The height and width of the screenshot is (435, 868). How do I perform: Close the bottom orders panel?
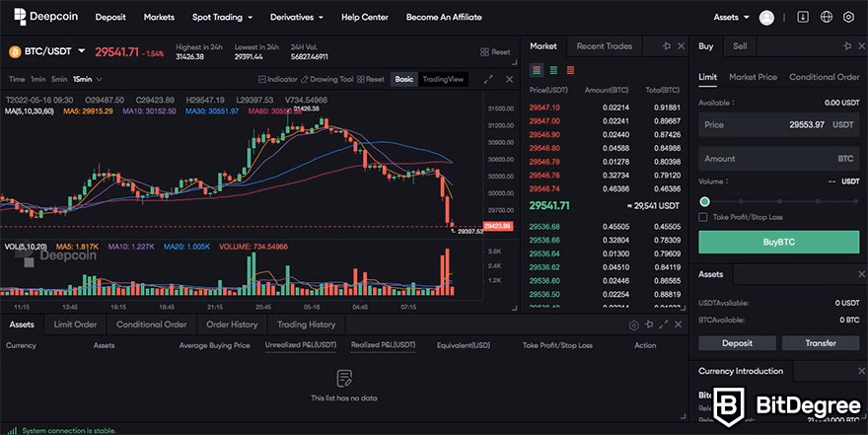pyautogui.click(x=679, y=325)
